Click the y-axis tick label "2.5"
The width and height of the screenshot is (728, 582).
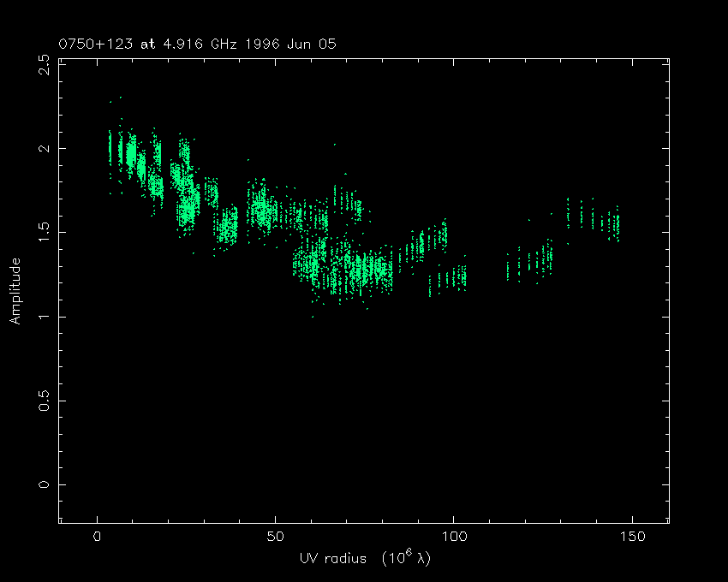43,65
